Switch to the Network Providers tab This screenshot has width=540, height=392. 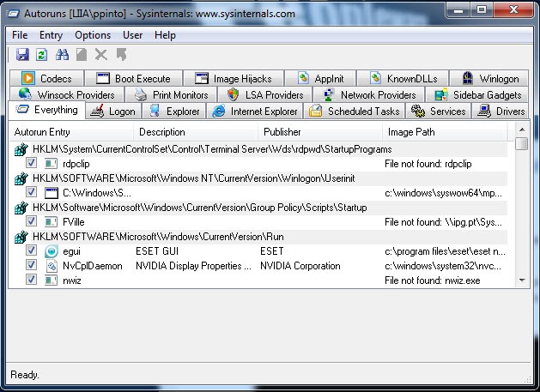pyautogui.click(x=369, y=94)
